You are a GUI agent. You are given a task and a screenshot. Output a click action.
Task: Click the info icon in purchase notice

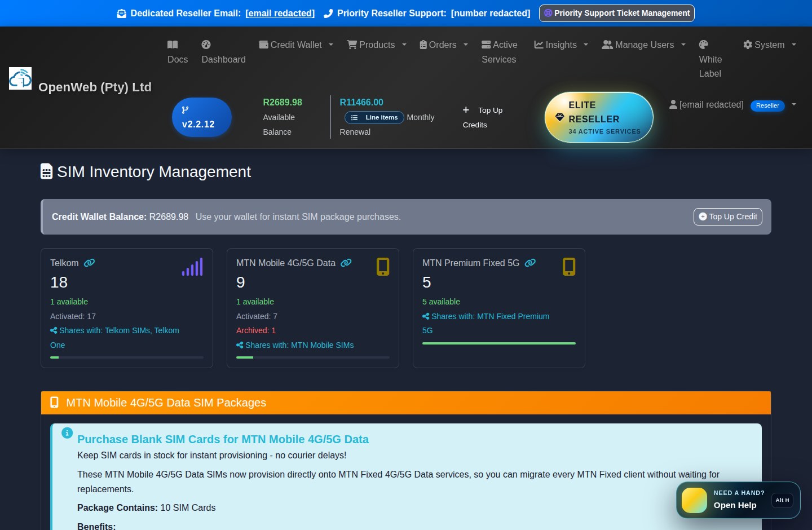(x=67, y=433)
